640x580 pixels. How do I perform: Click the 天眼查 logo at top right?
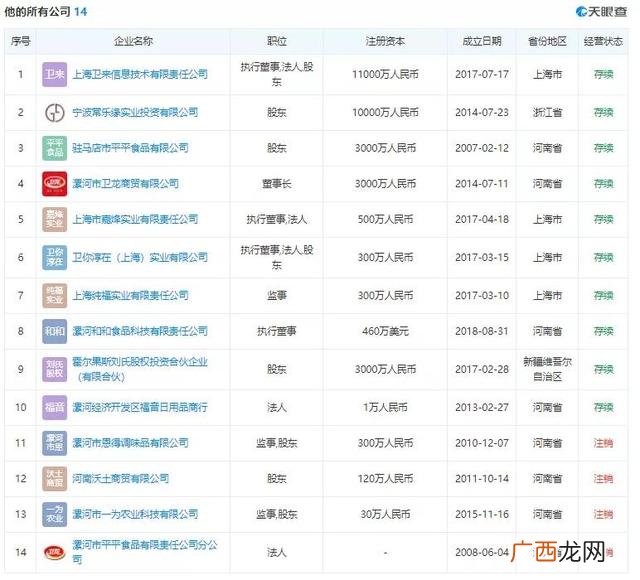(x=601, y=11)
